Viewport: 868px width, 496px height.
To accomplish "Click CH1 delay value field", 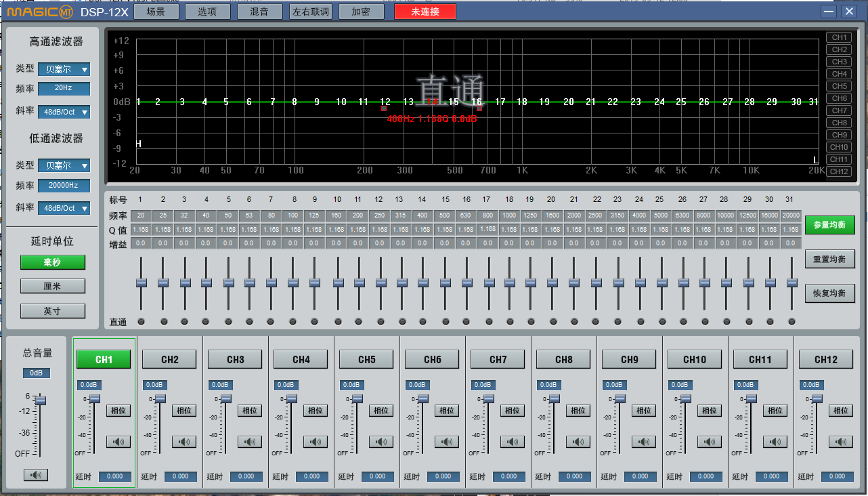I will [115, 476].
